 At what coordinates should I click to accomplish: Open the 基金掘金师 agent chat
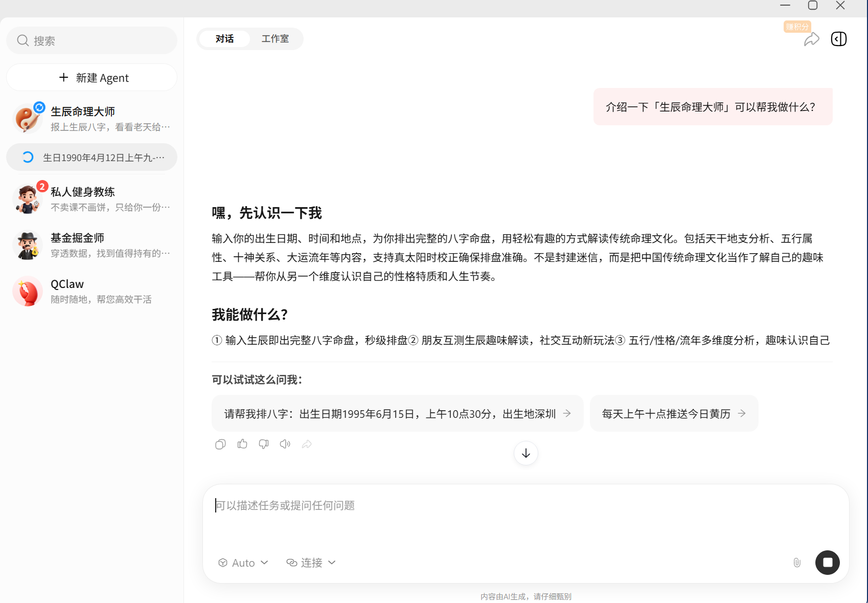[92, 245]
